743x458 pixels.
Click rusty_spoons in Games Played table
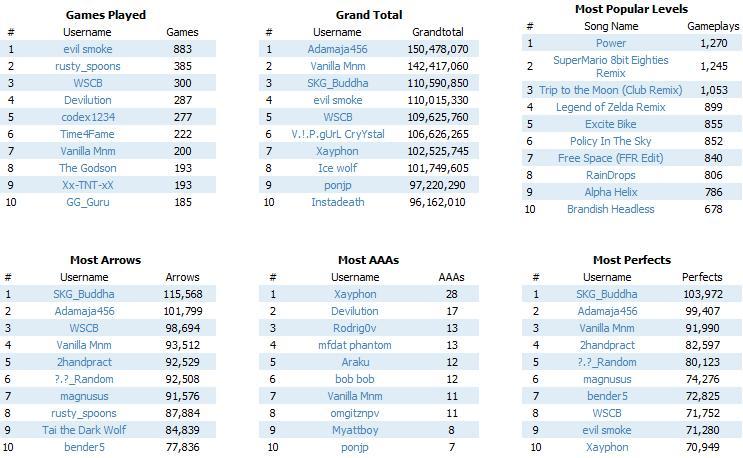pyautogui.click(x=88, y=66)
